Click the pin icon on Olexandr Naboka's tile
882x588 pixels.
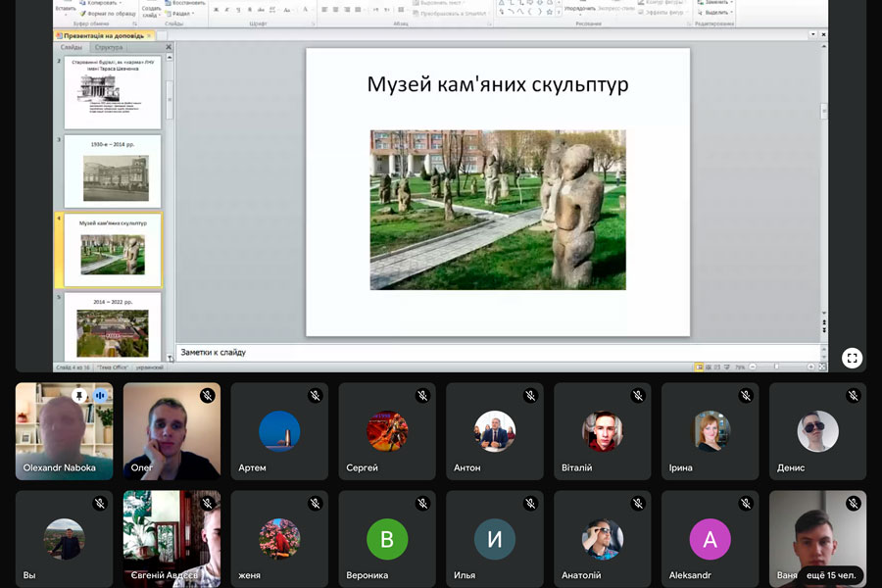[79, 396]
